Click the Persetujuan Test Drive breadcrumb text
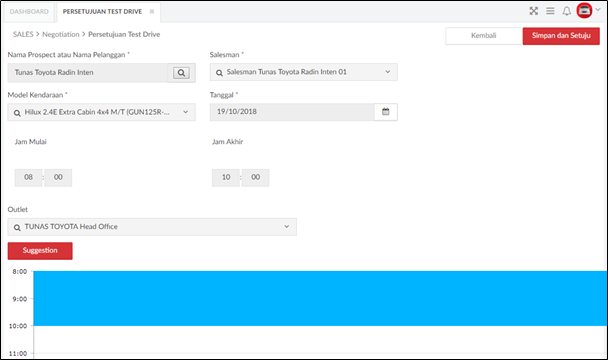 (x=124, y=34)
